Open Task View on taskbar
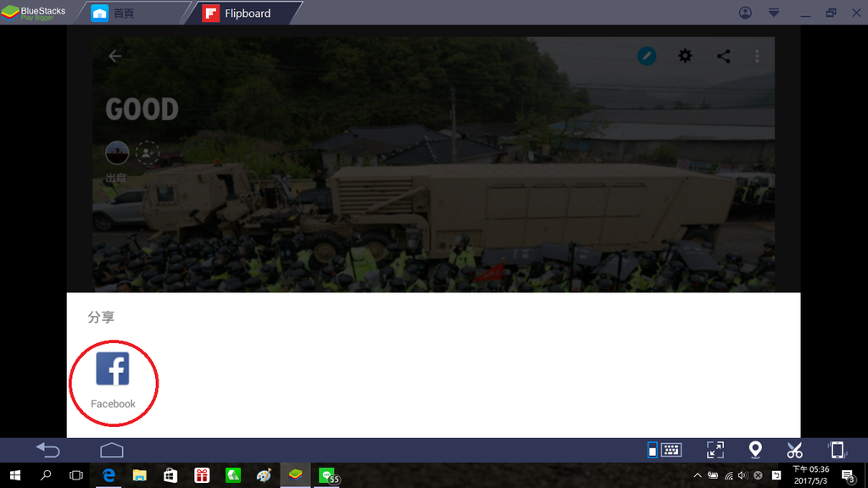 click(x=76, y=475)
